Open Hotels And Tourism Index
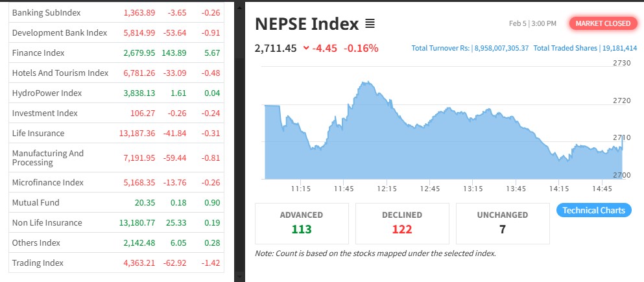 point(60,73)
